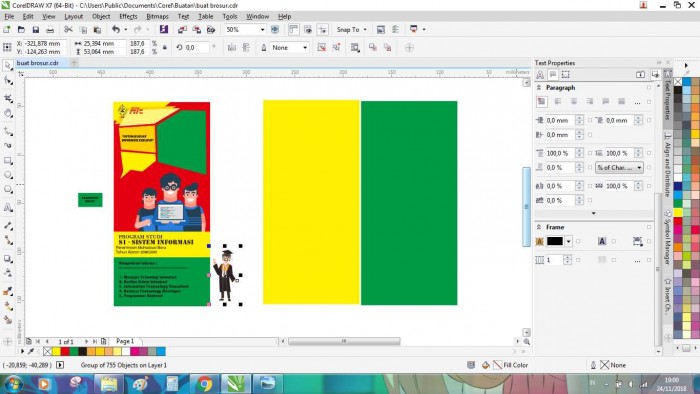Select the Crop tool in toolbox
Screen dimensions: 700x394
click(x=8, y=98)
